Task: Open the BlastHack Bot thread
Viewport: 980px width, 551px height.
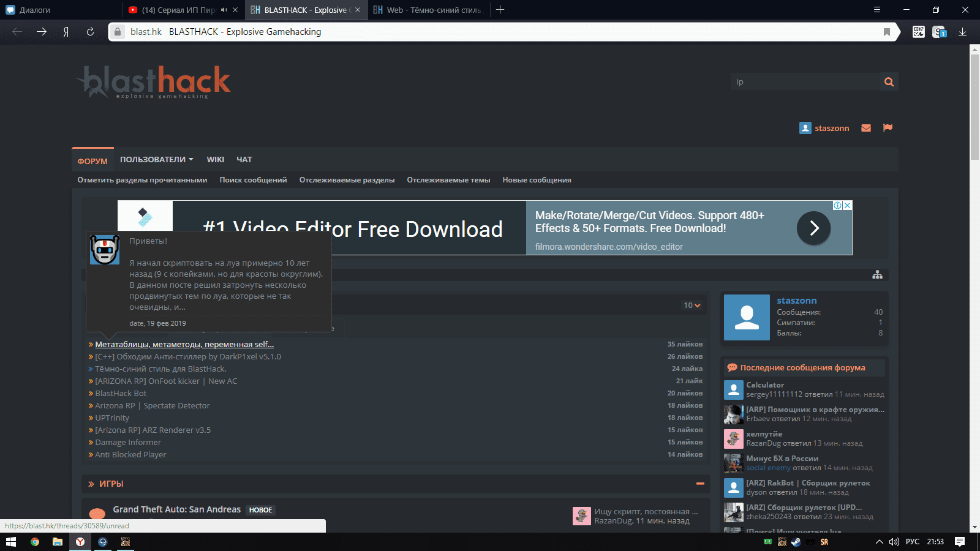Action: pos(121,394)
